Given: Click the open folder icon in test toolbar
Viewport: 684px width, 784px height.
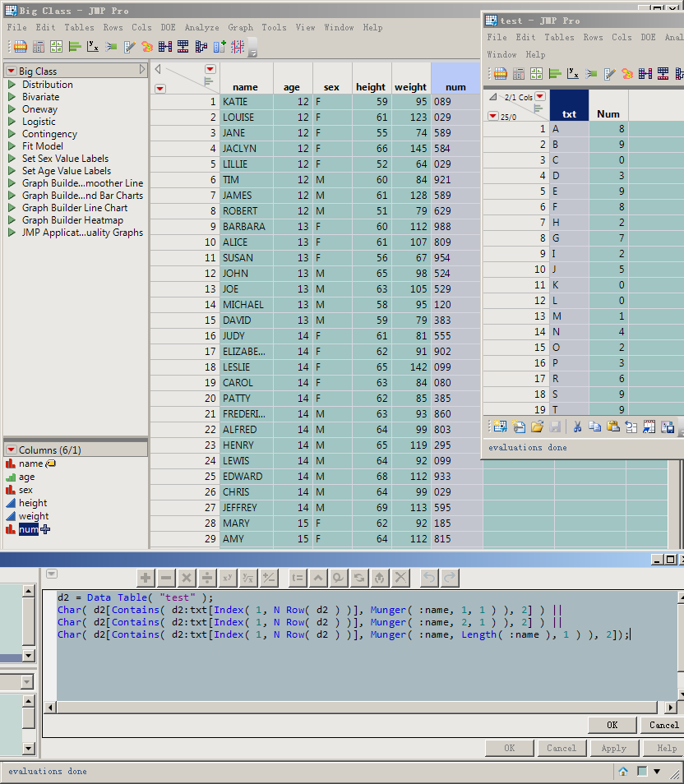Looking at the screenshot, I should [x=537, y=427].
